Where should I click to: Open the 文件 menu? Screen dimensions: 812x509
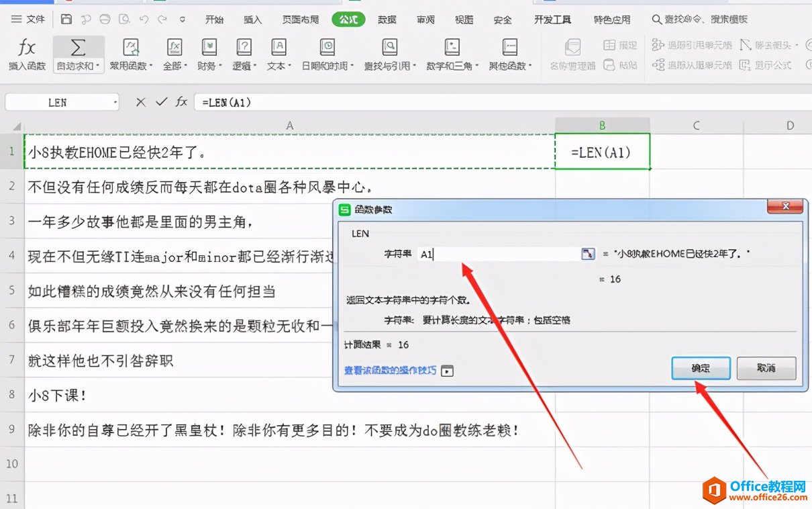(28, 19)
